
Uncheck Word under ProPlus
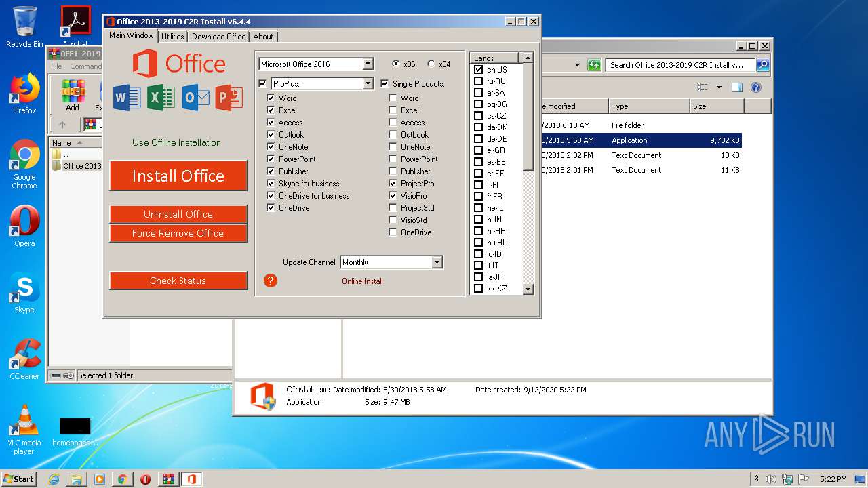pos(271,98)
